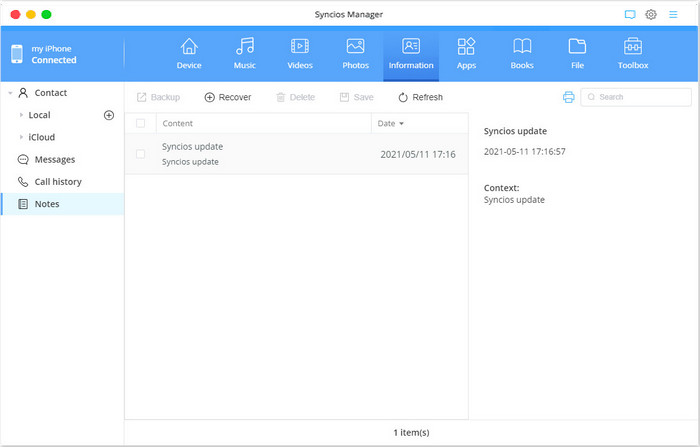This screenshot has height=447, width=700.
Task: Open Messages in the sidebar
Action: coord(54,159)
